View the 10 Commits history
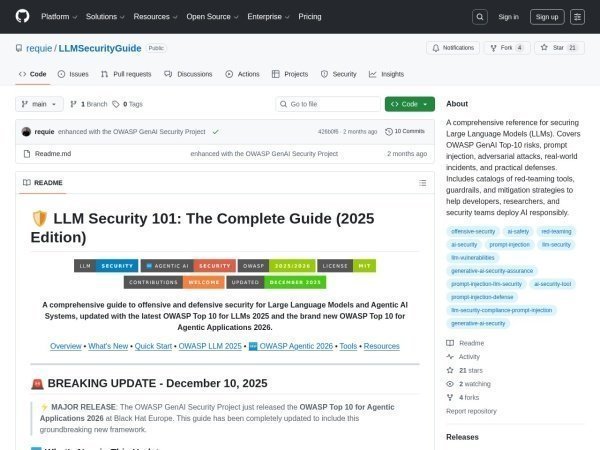 pos(405,131)
